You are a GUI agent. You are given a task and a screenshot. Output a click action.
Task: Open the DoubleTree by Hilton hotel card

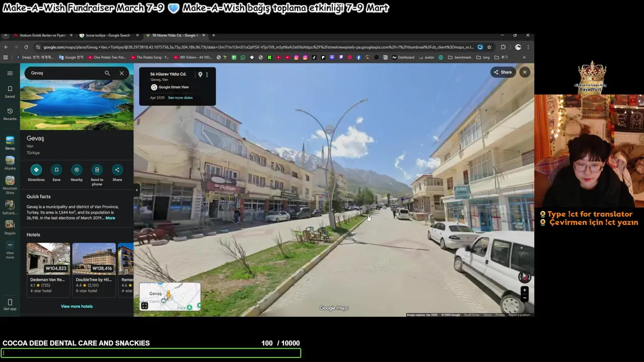click(94, 269)
